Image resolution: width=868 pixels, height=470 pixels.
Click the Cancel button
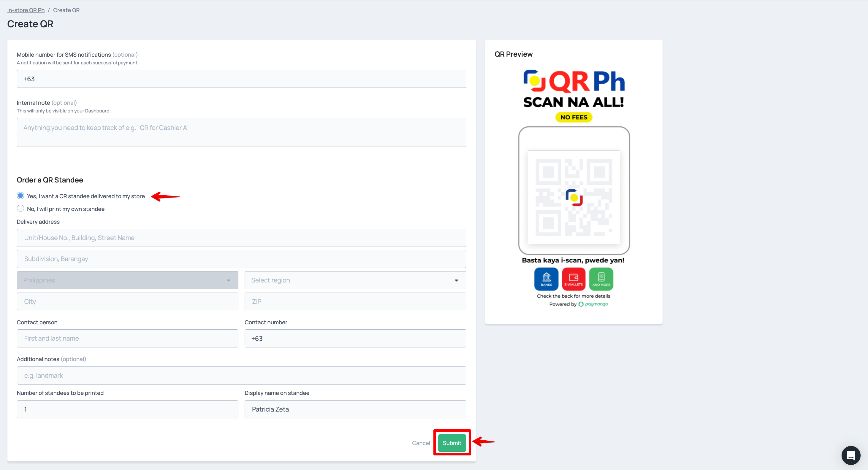tap(421, 443)
